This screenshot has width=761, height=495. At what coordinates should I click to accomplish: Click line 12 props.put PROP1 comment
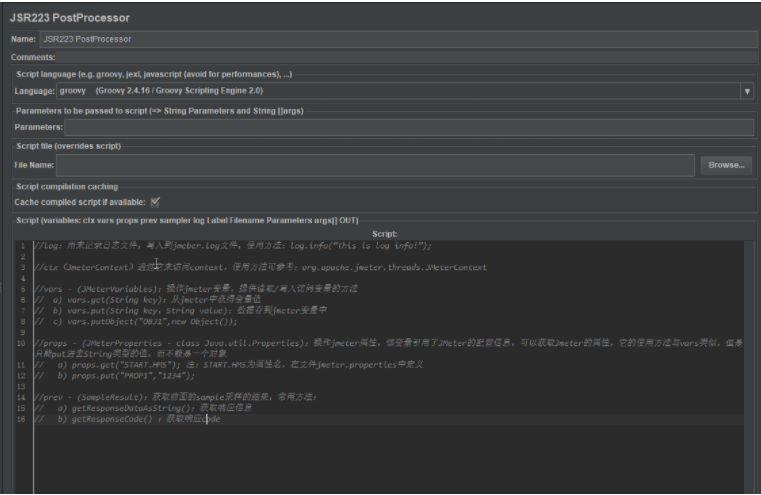tap(114, 376)
